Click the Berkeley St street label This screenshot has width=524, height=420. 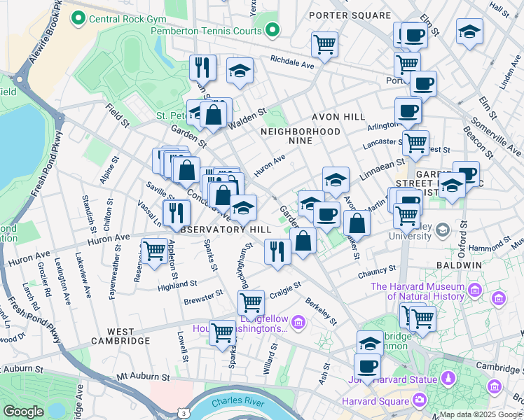(x=321, y=311)
